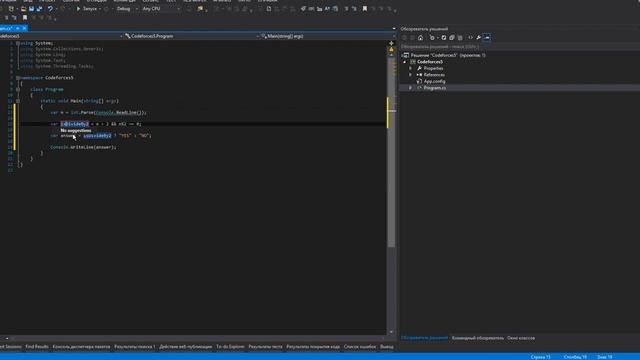This screenshot has width=640, height=360.
Task: Start debugging with the green Запуск button
Action: tap(87, 9)
